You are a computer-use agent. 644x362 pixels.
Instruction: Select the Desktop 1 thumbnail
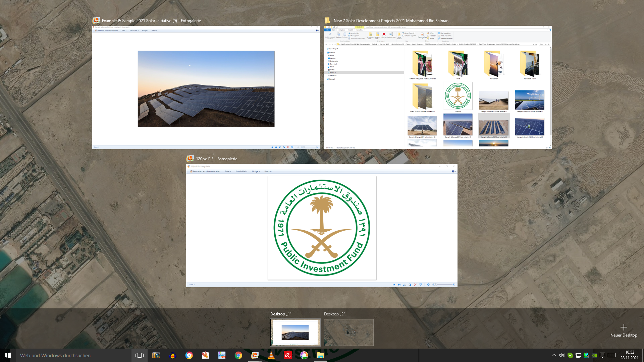tap(295, 332)
